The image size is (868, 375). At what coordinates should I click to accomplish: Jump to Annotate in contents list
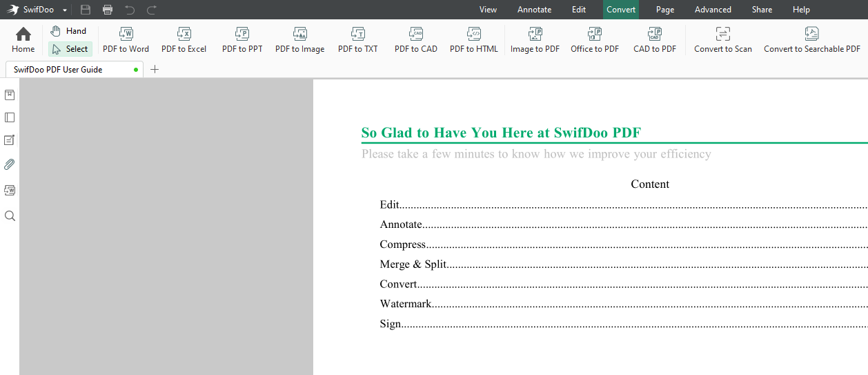[624, 224]
